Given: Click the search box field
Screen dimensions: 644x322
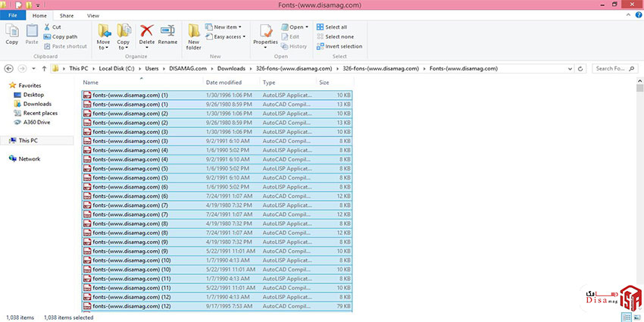Looking at the screenshot, I should click(614, 68).
